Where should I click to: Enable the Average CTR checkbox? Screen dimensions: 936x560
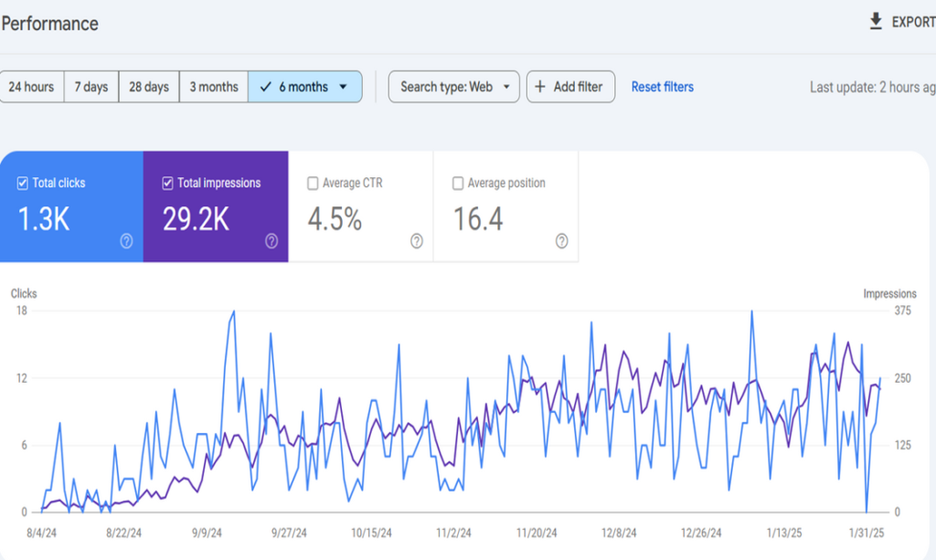(x=313, y=184)
